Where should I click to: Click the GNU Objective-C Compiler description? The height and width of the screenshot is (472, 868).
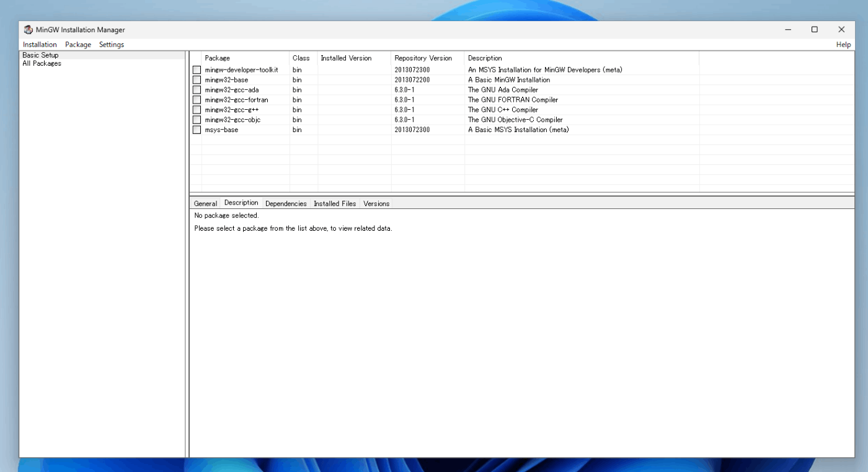(x=515, y=120)
